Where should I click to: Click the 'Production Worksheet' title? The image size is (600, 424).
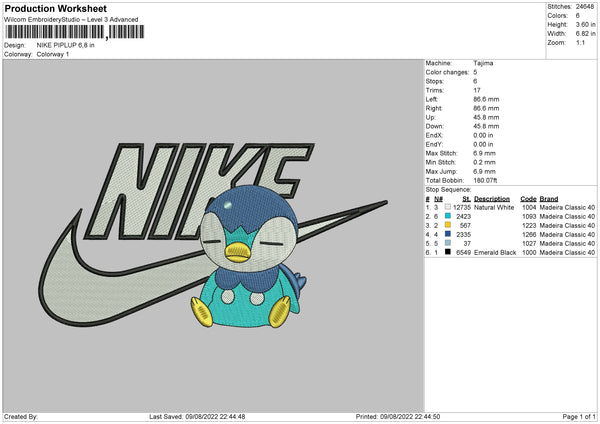(55, 8)
